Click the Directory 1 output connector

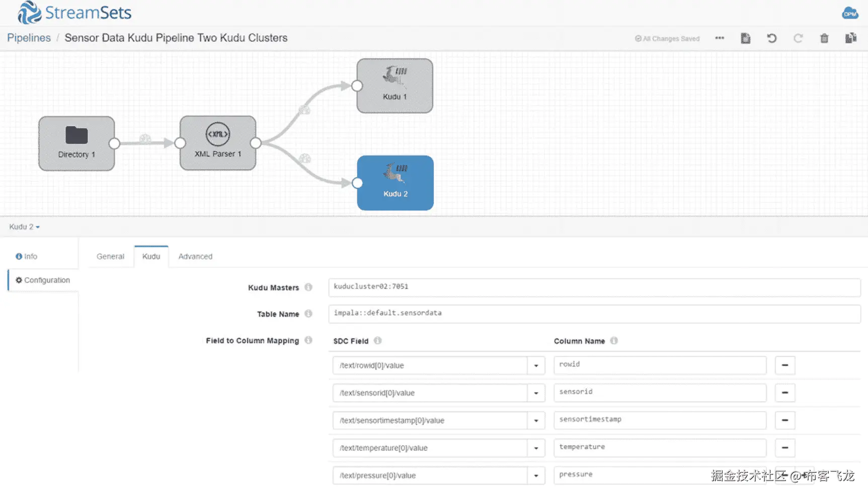[x=114, y=144]
